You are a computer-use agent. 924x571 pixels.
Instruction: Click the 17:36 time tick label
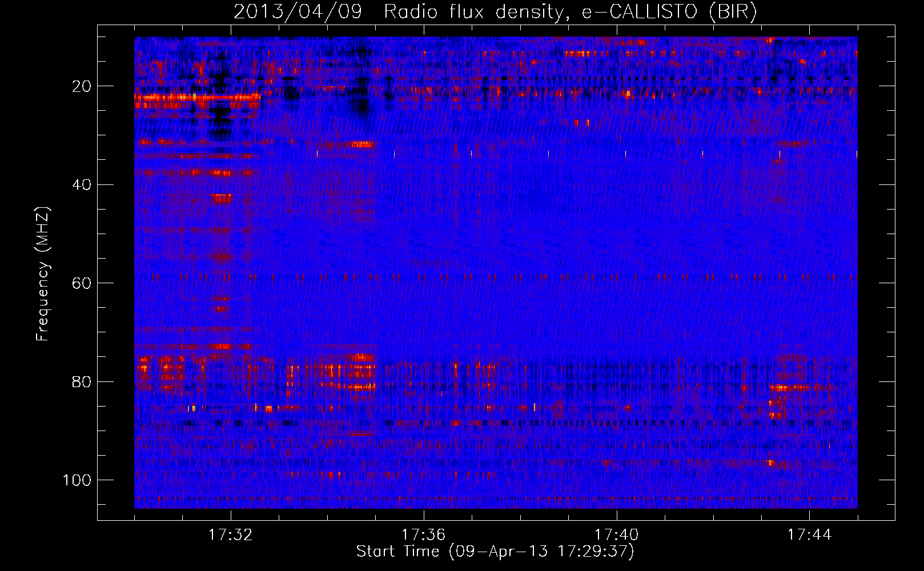click(x=423, y=535)
